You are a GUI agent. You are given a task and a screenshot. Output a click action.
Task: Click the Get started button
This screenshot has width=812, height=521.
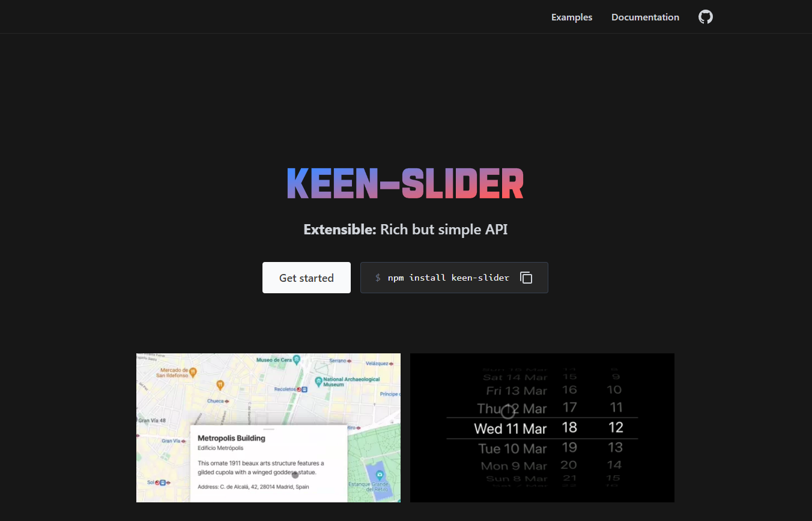(x=306, y=278)
